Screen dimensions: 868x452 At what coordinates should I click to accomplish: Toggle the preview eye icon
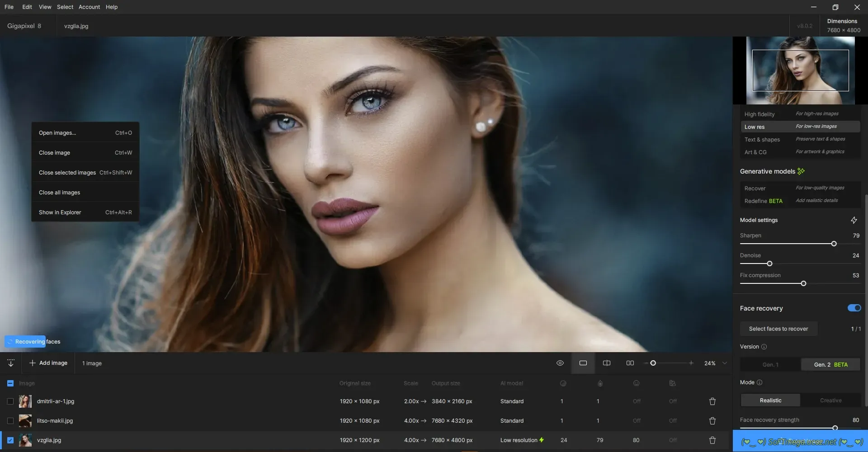(x=560, y=363)
